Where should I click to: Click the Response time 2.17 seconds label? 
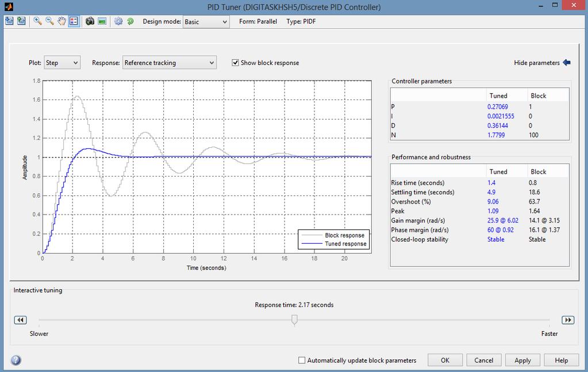(294, 305)
